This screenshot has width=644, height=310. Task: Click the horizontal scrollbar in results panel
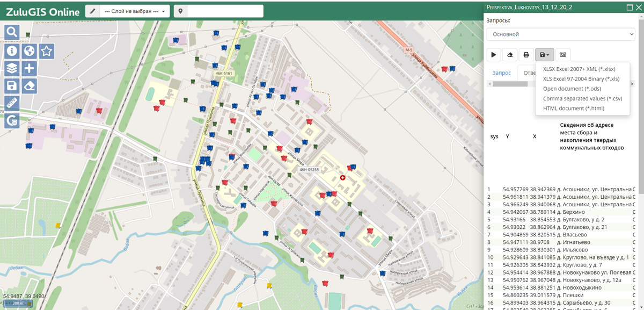point(510,84)
